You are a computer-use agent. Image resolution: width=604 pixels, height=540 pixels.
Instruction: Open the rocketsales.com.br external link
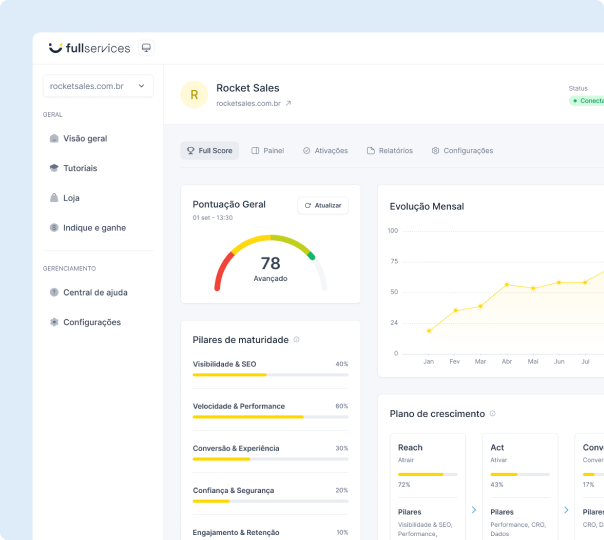coord(288,103)
